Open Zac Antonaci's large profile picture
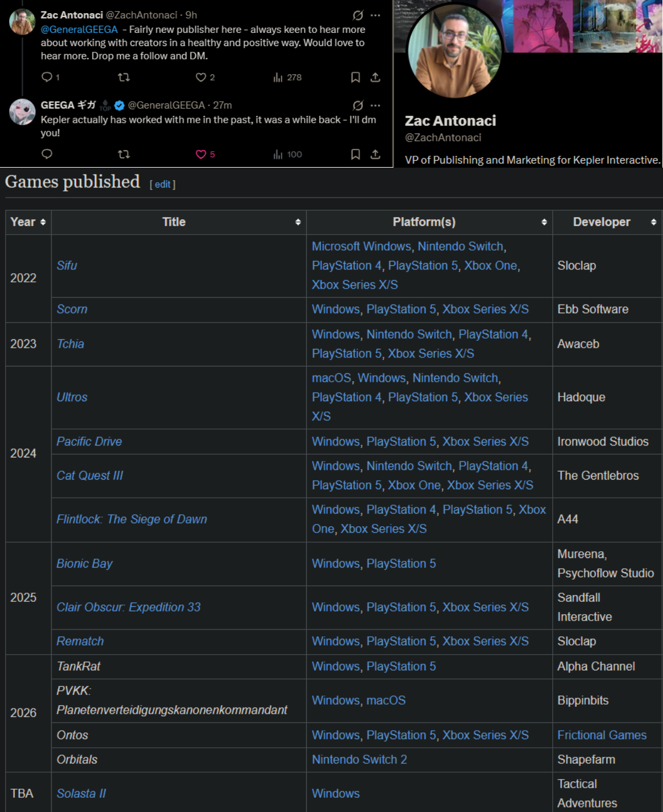This screenshot has height=812, width=663. tap(454, 50)
